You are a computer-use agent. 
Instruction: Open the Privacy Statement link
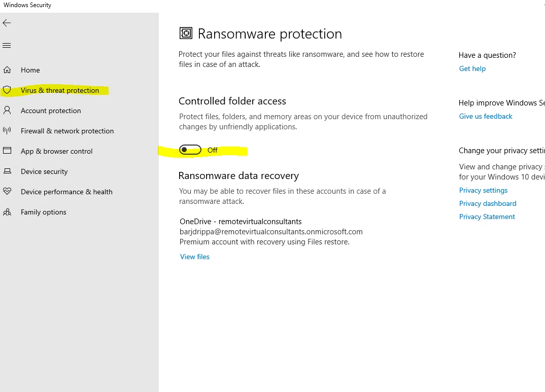point(487,217)
